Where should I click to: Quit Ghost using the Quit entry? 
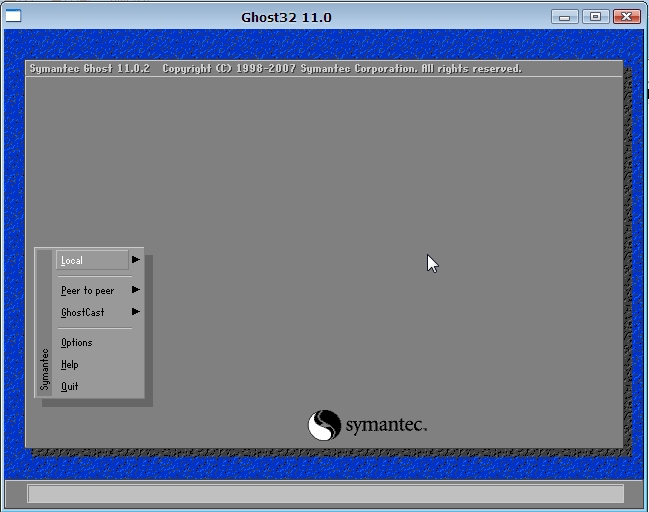(69, 387)
